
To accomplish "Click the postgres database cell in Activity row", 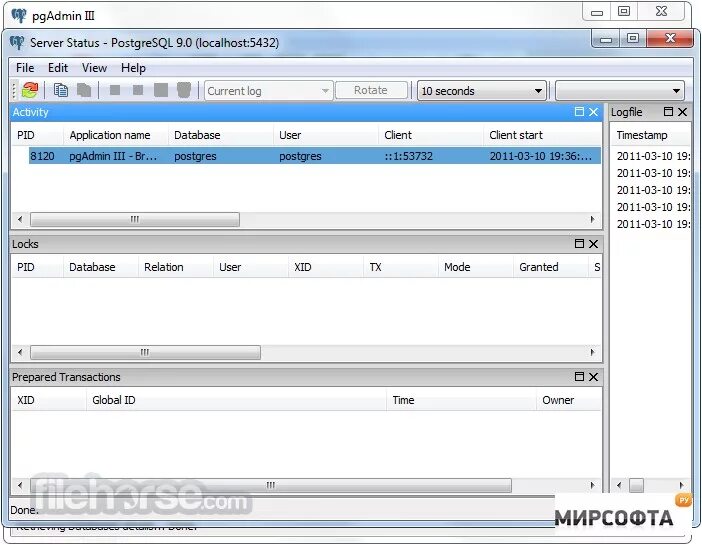I will [x=195, y=156].
